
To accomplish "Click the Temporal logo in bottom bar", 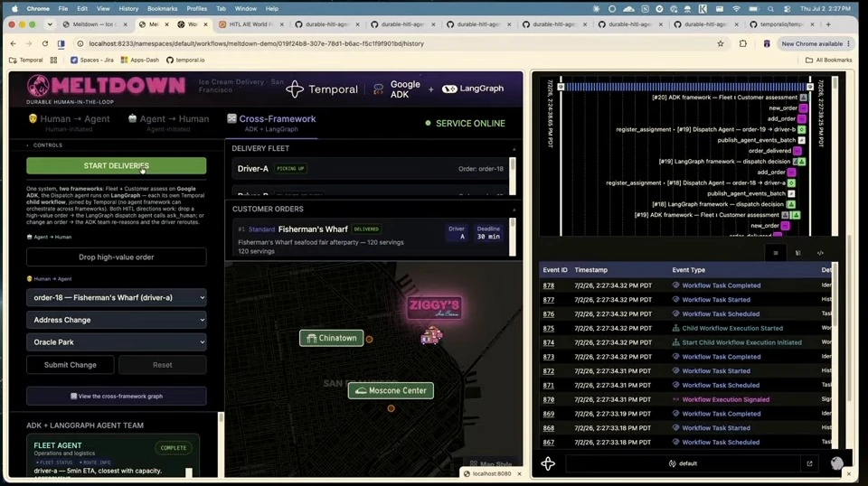I will point(548,463).
